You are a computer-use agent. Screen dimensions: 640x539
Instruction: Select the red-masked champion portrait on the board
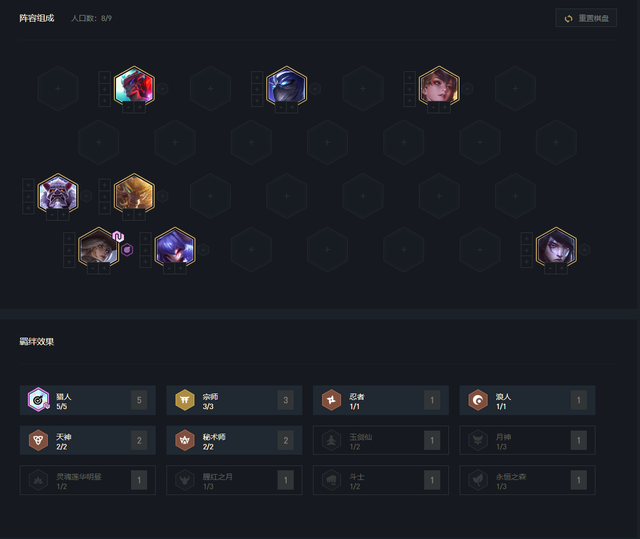134,86
